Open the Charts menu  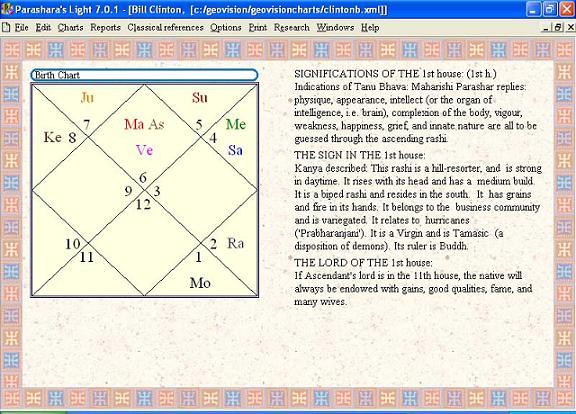pos(70,28)
